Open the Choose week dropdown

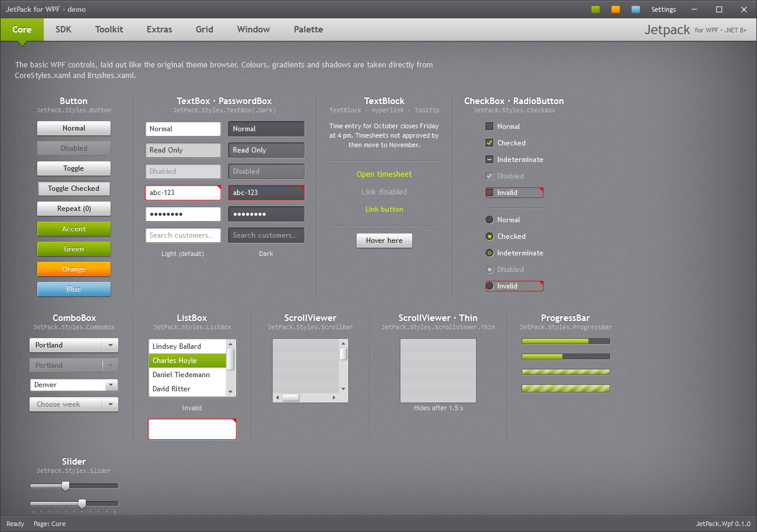click(74, 404)
